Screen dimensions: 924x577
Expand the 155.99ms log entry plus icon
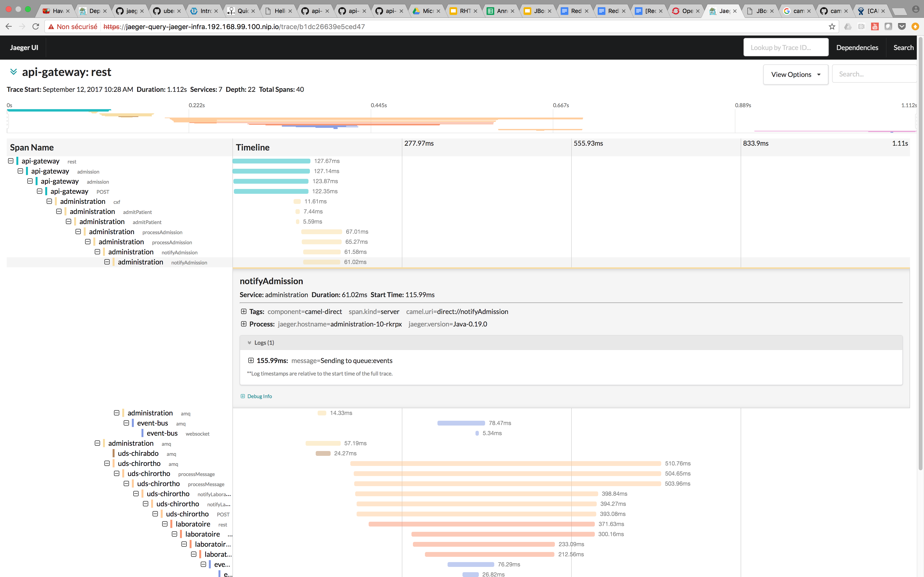[251, 360]
